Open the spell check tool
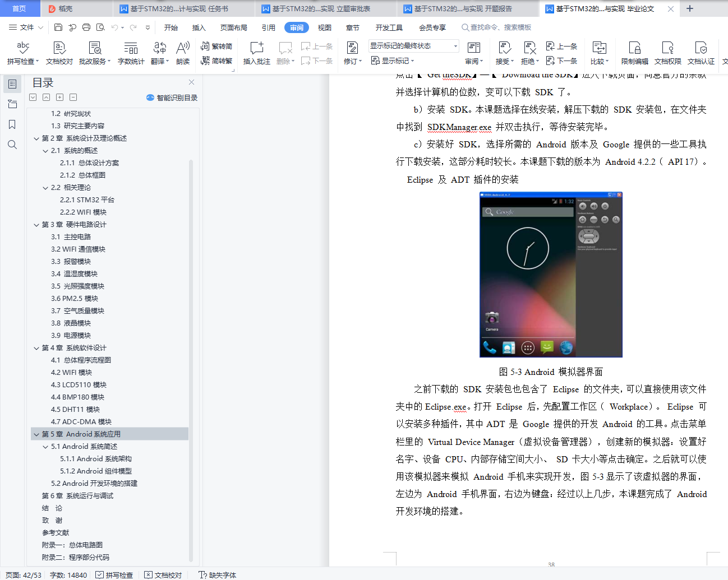The width and height of the screenshot is (728, 580). click(x=23, y=53)
